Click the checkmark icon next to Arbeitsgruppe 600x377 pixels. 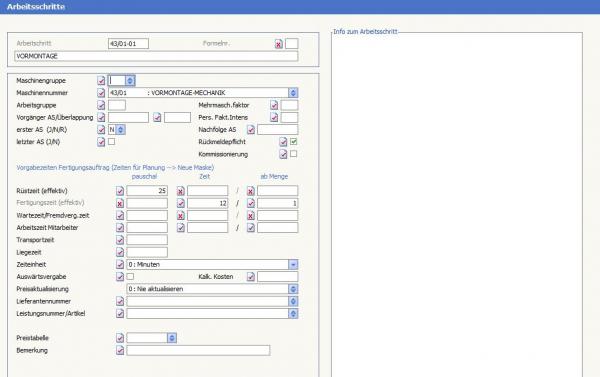point(101,105)
